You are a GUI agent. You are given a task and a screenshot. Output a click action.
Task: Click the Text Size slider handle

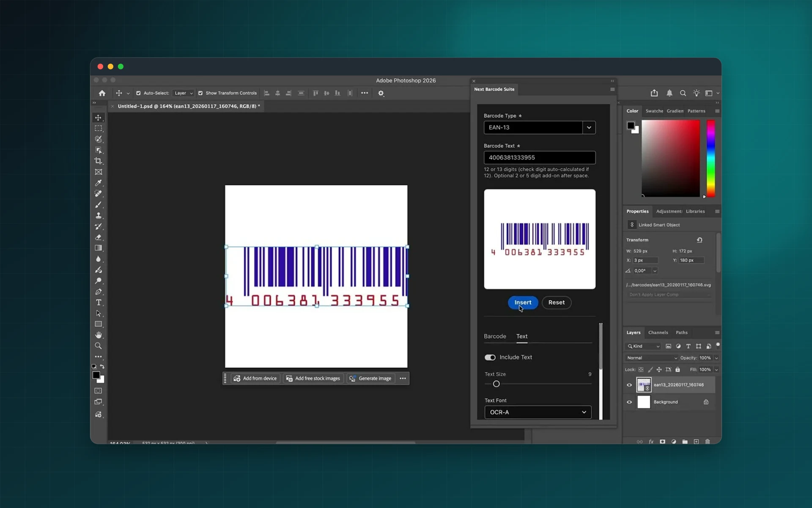[x=496, y=384]
